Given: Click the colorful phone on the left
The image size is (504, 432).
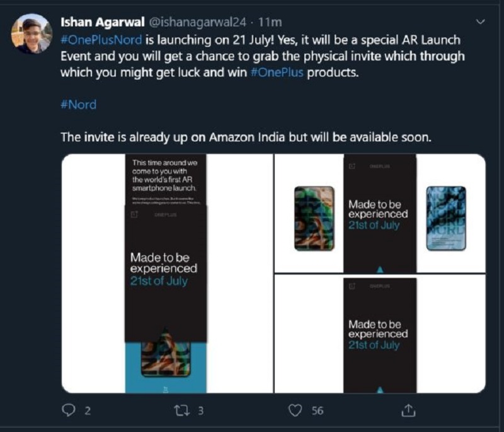Looking at the screenshot, I should point(314,218).
